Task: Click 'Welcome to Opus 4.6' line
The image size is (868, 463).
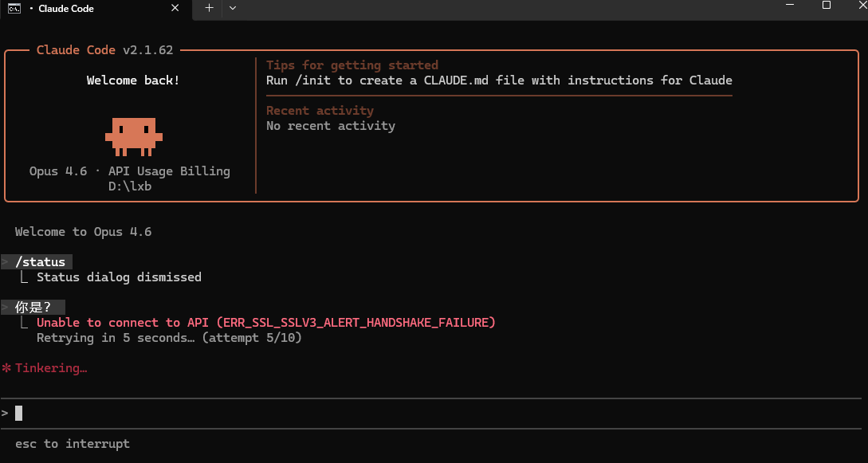Action: tap(83, 231)
